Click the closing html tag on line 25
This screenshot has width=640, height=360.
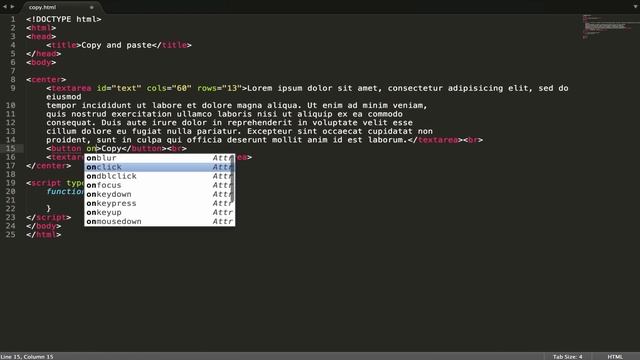pyautogui.click(x=44, y=235)
